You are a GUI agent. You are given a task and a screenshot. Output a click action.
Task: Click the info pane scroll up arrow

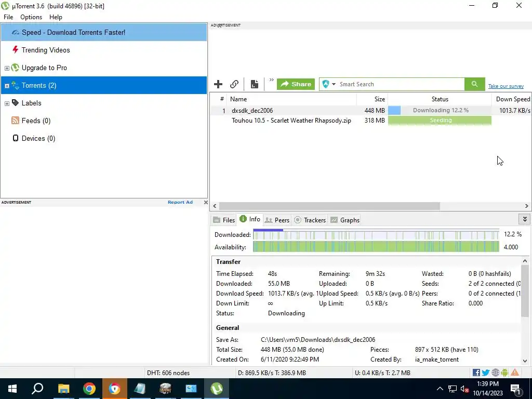click(525, 261)
